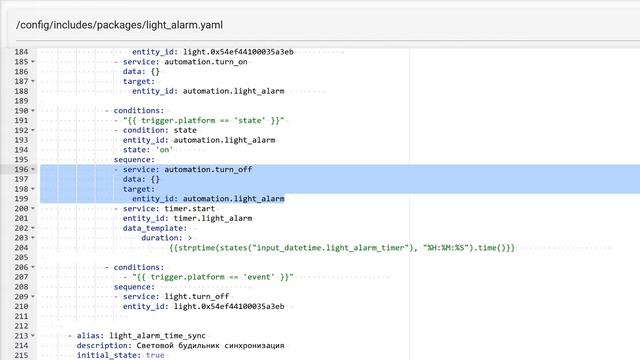
Task: Click 'sequence:' key on line 195
Action: [x=134, y=160]
